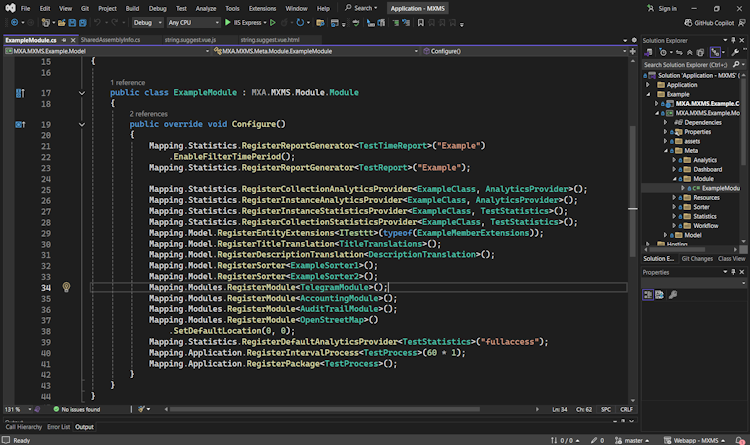The height and width of the screenshot is (445, 750).
Task: Open the Any CPU platform dropdown
Action: [x=194, y=22]
